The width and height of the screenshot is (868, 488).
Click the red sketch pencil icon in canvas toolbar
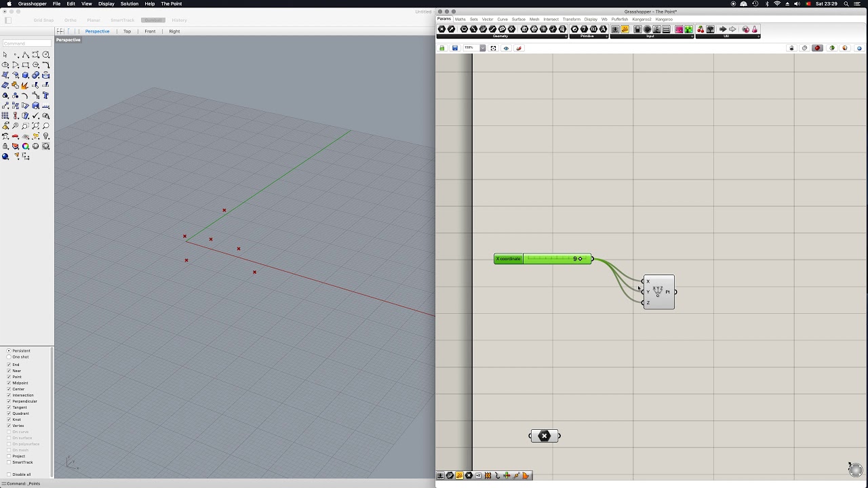[x=519, y=48]
